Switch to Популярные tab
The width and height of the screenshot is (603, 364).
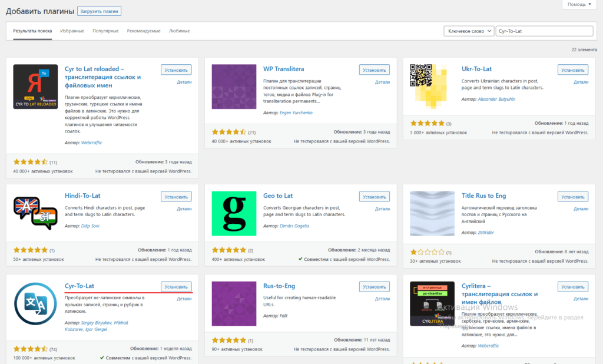click(105, 31)
